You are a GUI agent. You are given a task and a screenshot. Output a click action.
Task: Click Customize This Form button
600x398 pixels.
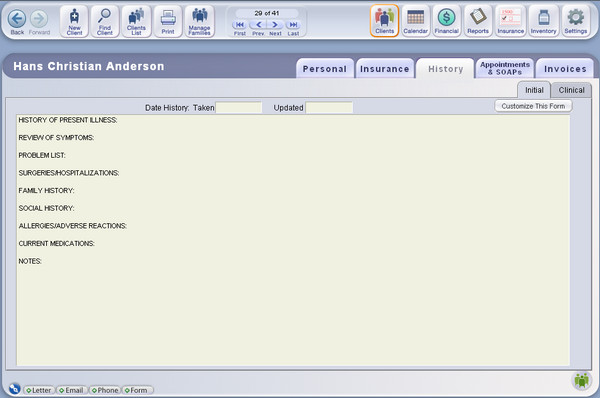click(533, 106)
